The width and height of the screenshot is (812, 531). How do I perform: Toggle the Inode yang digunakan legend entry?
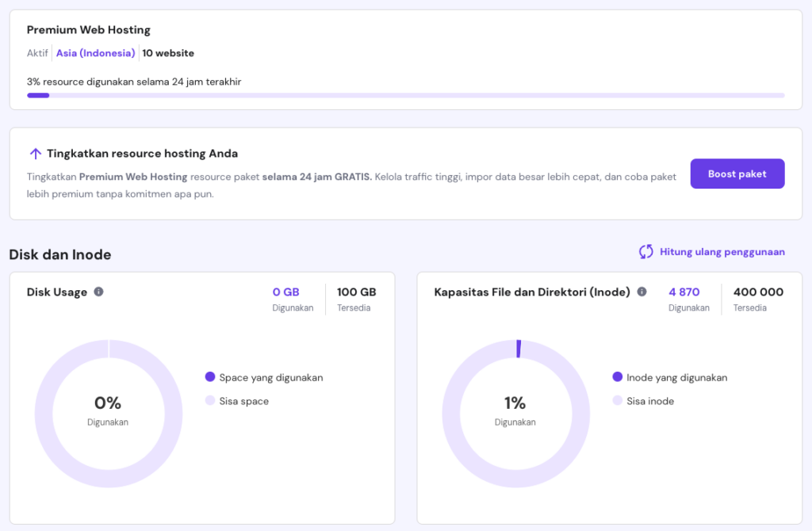670,377
